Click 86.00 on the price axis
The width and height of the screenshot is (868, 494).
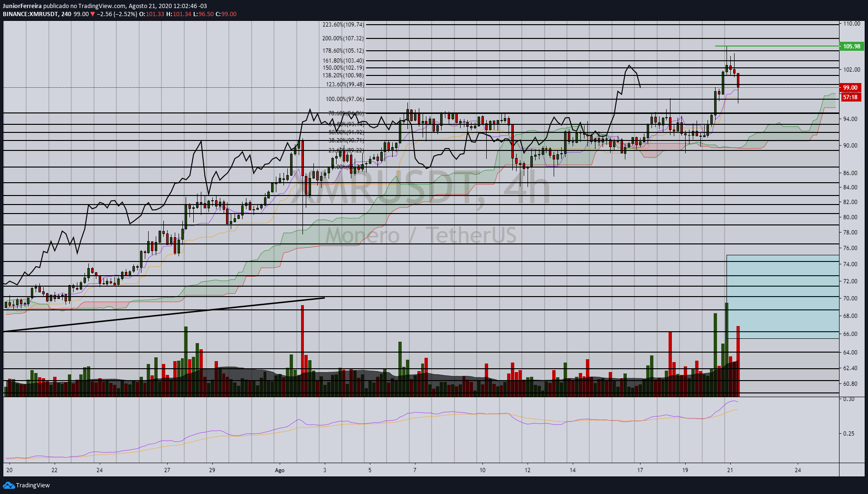[x=850, y=173]
